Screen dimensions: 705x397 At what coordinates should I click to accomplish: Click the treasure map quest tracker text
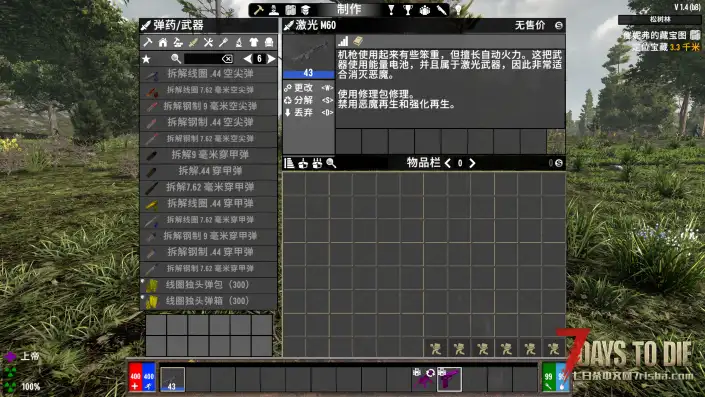655,35
